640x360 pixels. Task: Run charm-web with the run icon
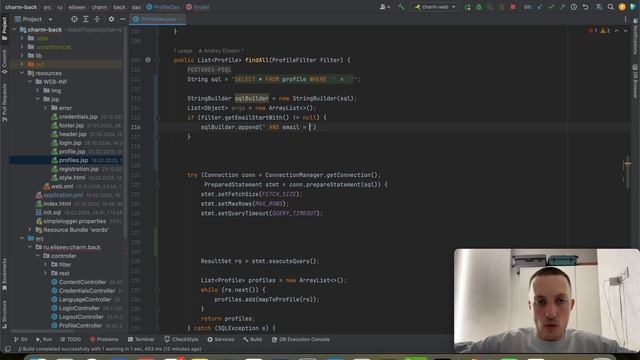point(468,7)
